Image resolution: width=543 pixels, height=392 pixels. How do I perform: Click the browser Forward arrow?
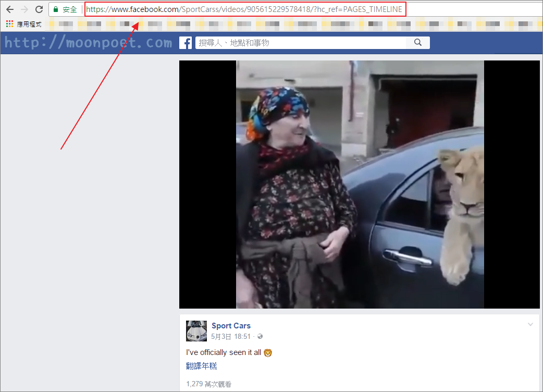coord(24,9)
